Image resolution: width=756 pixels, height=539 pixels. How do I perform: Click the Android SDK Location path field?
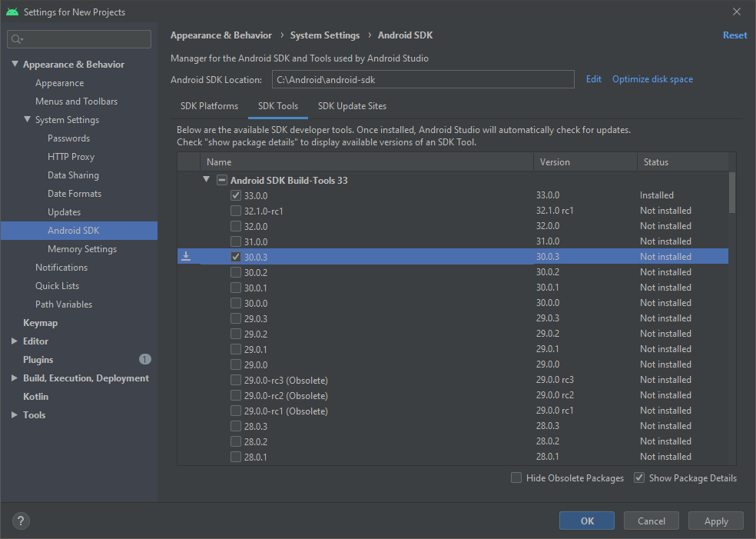point(423,79)
